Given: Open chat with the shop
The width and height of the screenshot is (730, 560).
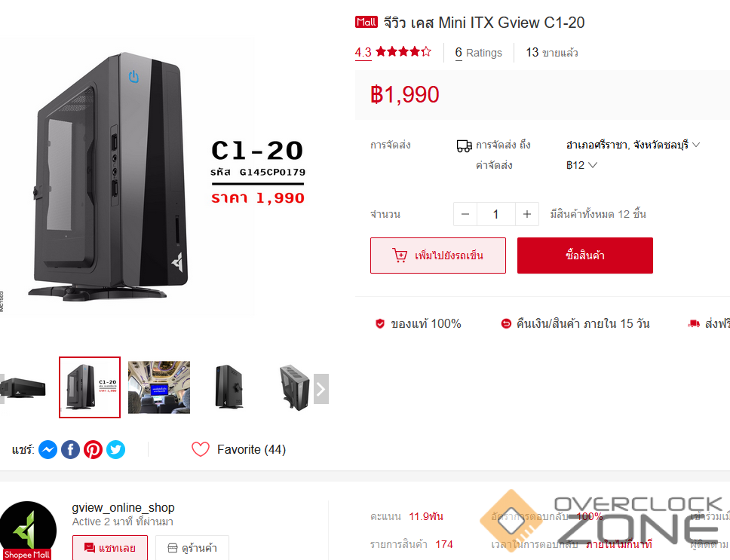Looking at the screenshot, I should point(110,548).
